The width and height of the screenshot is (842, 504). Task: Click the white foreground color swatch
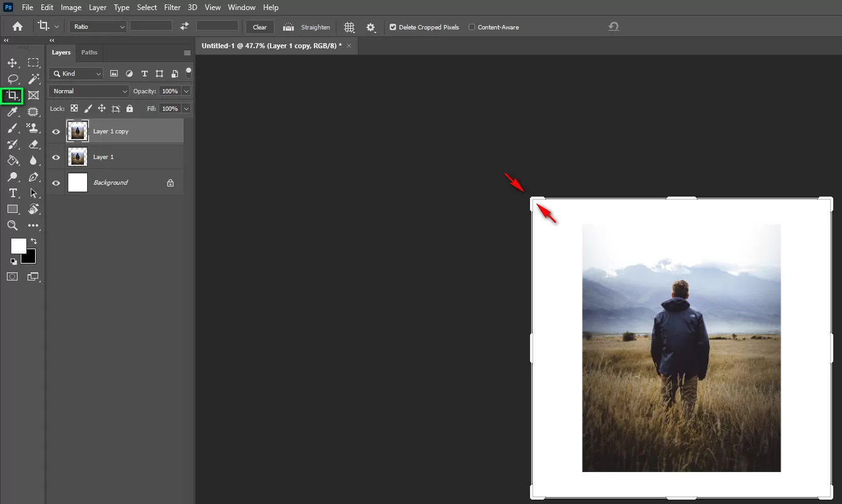click(18, 246)
